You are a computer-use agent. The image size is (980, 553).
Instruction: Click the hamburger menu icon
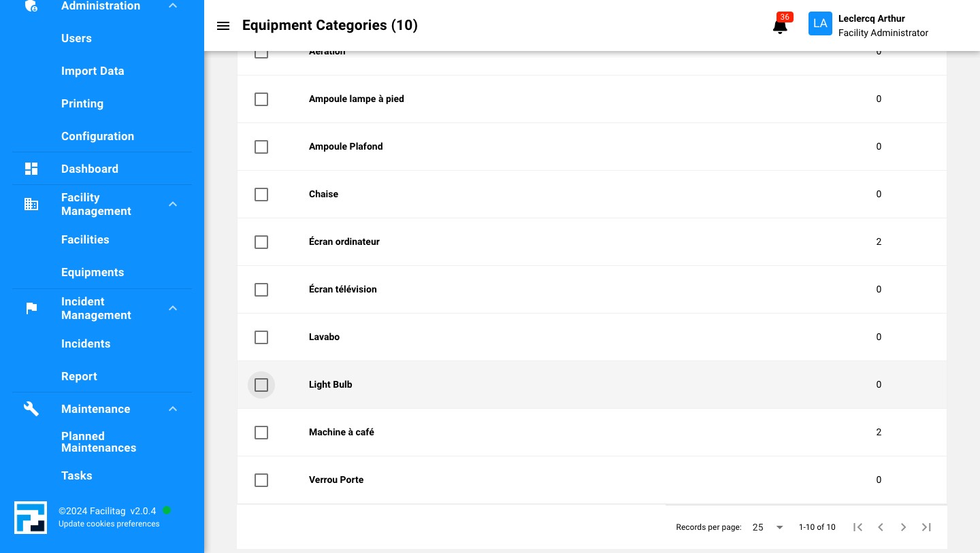(223, 26)
